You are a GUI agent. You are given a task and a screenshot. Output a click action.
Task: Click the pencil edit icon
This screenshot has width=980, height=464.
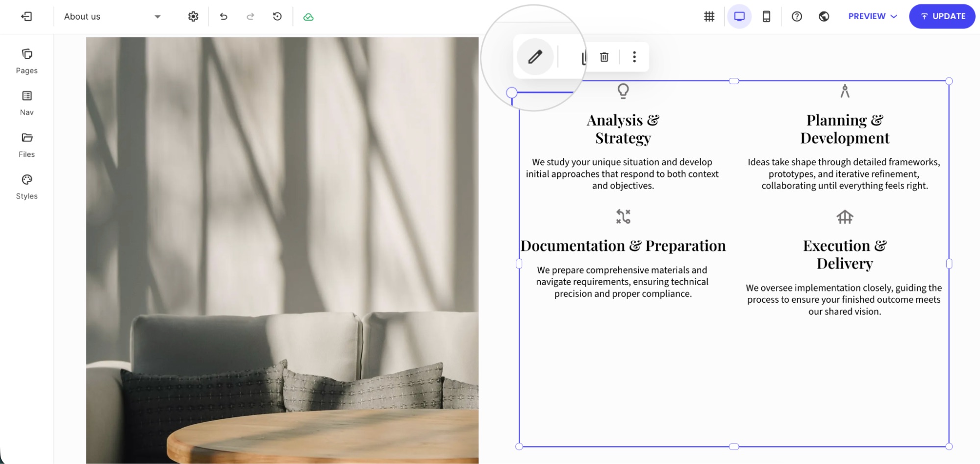[535, 57]
